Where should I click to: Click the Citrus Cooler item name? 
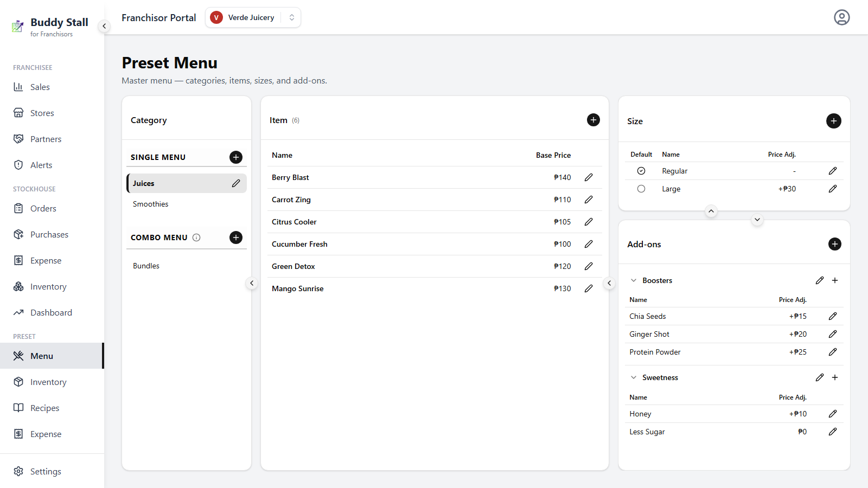click(294, 222)
